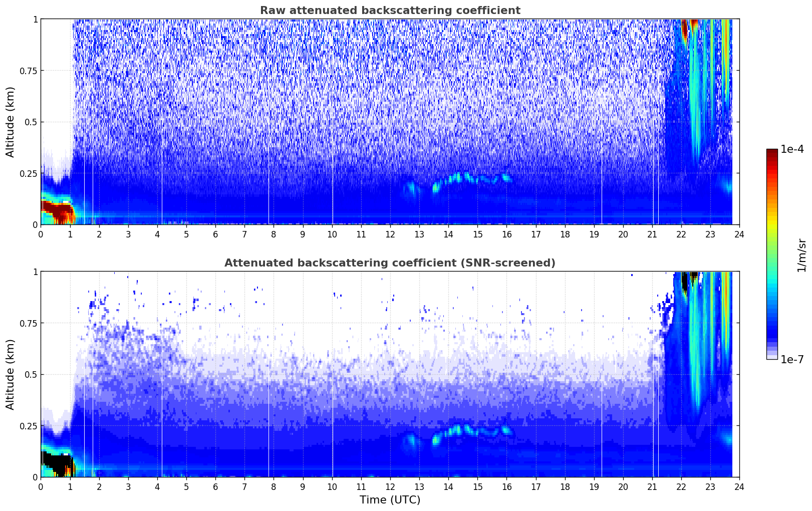Click the 22 tick on top time axis
Viewport: 812px width, 511px height.
click(681, 234)
